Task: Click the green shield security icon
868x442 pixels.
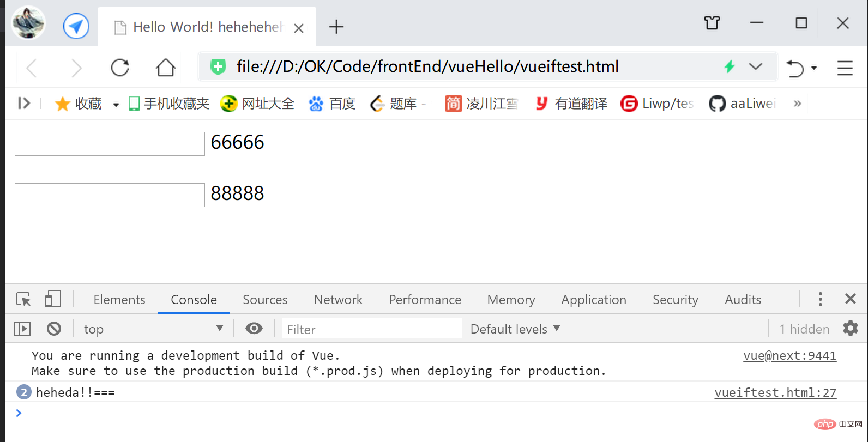Action: [218, 66]
